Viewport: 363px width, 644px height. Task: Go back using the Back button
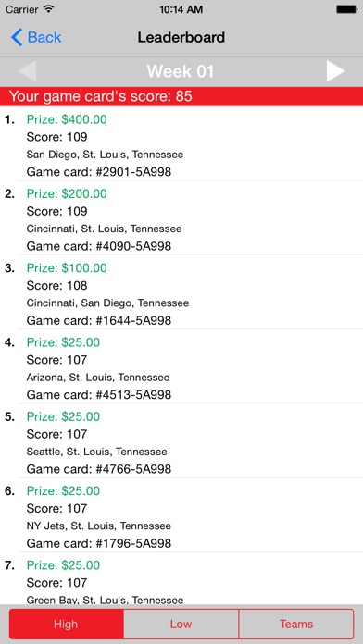click(36, 37)
